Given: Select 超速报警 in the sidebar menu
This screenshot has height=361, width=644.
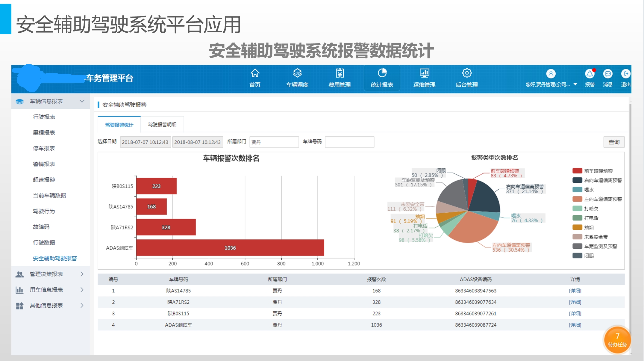Looking at the screenshot, I should coord(44,180).
